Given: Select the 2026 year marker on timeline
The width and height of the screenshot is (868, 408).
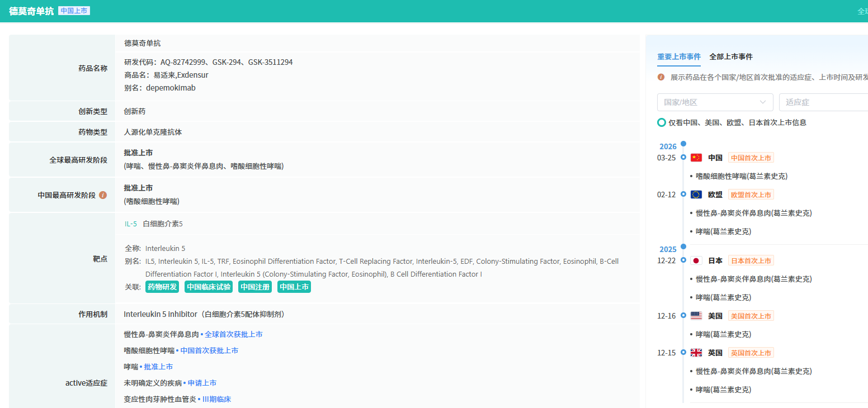Looking at the screenshot, I should (668, 146).
